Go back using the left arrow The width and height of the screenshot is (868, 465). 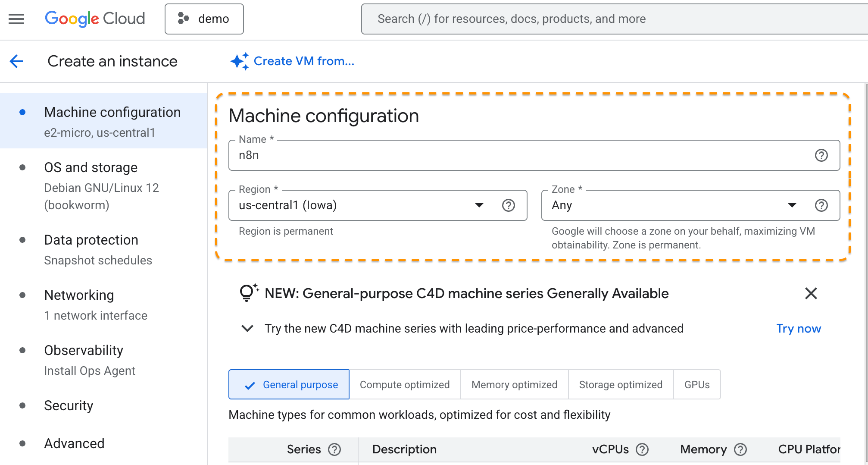click(x=16, y=61)
